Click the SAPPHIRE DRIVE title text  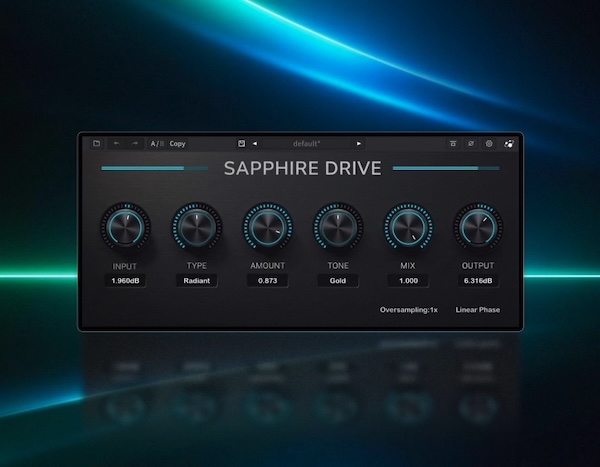pyautogui.click(x=303, y=168)
